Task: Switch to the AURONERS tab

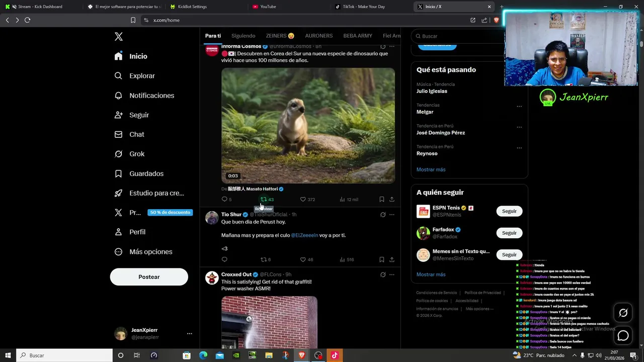Action: (319, 36)
